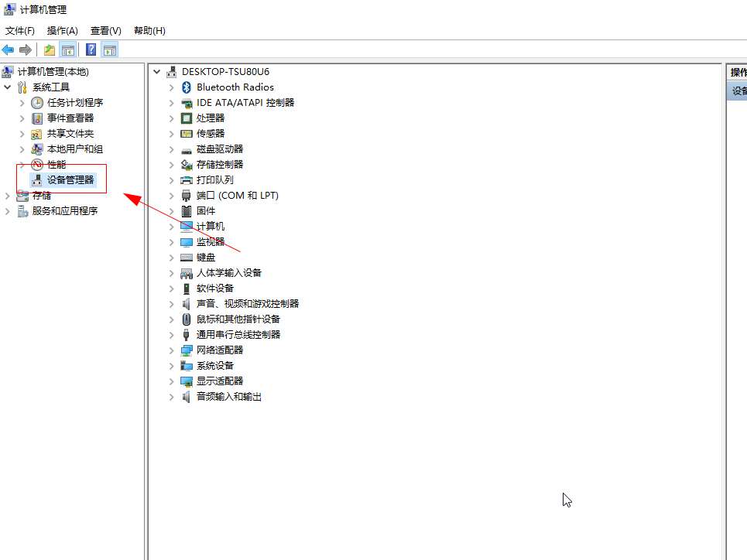Expand the 处理器 category

point(172,118)
